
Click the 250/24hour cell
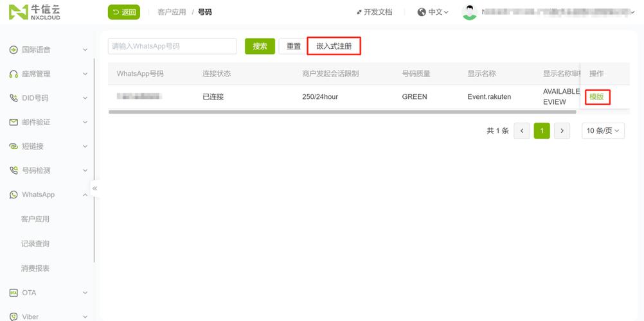point(320,98)
